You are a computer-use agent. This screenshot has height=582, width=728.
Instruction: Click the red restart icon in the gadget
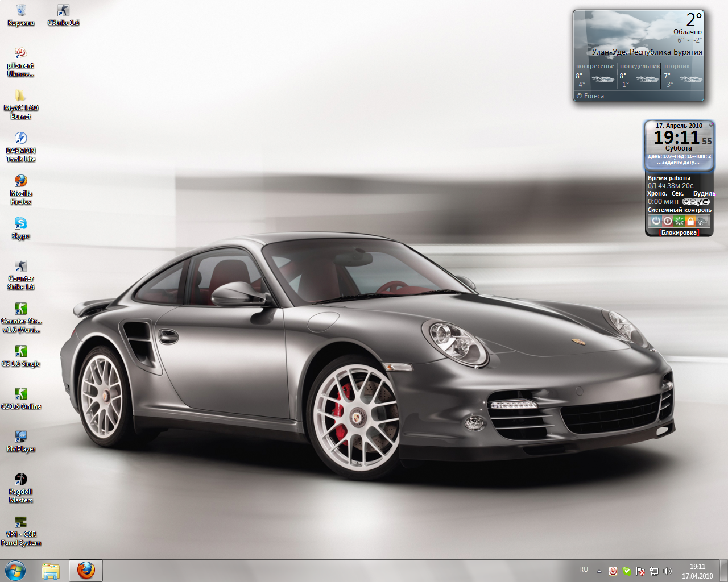tap(668, 221)
